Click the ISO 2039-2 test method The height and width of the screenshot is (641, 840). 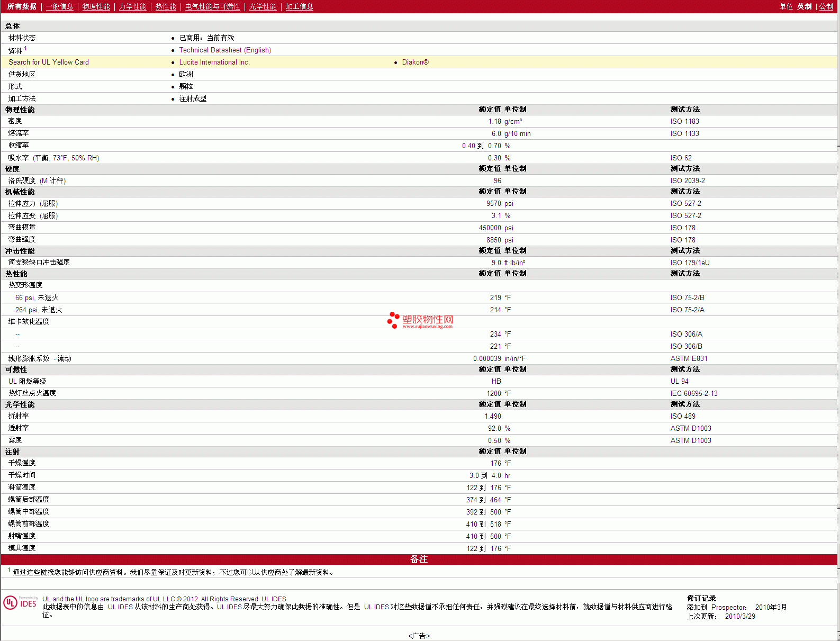click(x=688, y=181)
